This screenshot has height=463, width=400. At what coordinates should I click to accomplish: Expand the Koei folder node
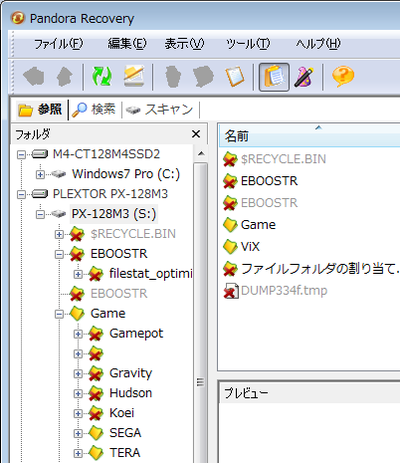click(x=78, y=414)
